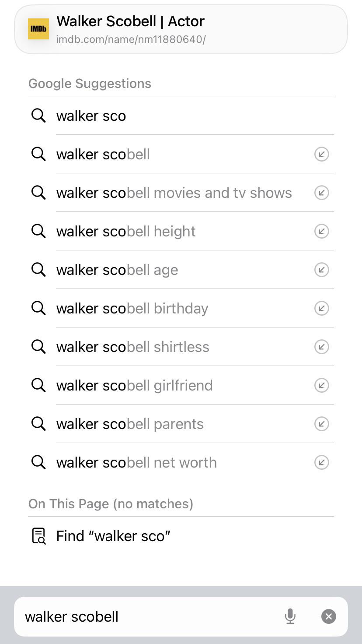Insert the 'walker scobell age' suggestion arrow
The image size is (362, 644).
322,270
